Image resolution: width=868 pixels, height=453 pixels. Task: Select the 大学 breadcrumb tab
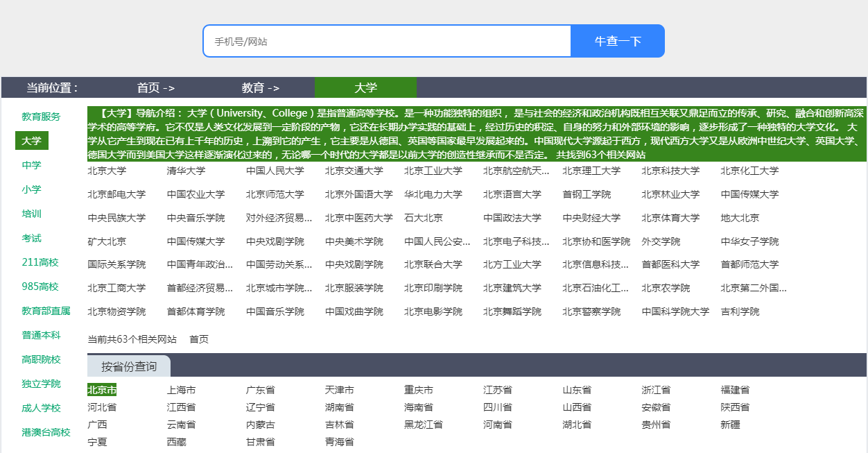click(365, 87)
